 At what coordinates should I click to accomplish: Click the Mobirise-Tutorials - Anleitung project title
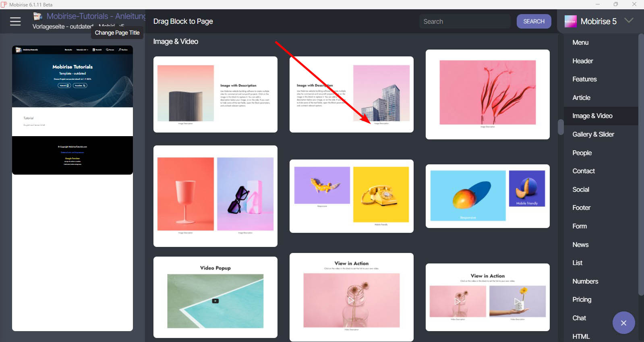tap(96, 16)
